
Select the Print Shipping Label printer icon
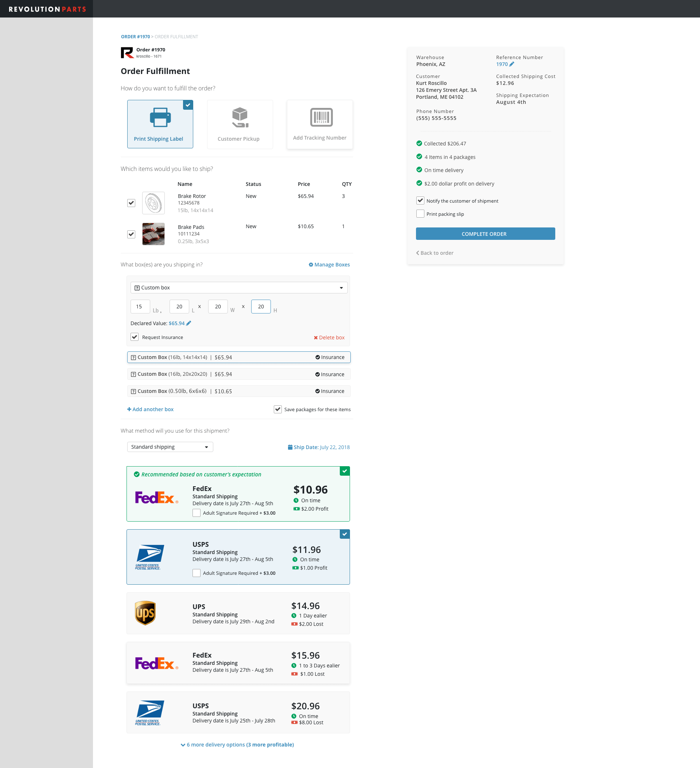pyautogui.click(x=160, y=117)
